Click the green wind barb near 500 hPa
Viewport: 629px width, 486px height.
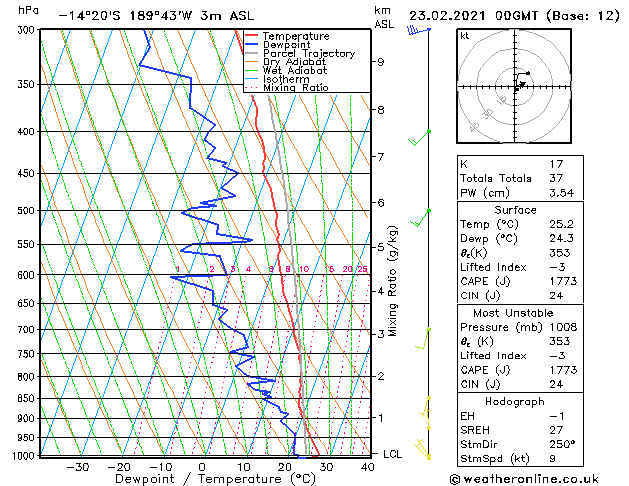coord(420,217)
